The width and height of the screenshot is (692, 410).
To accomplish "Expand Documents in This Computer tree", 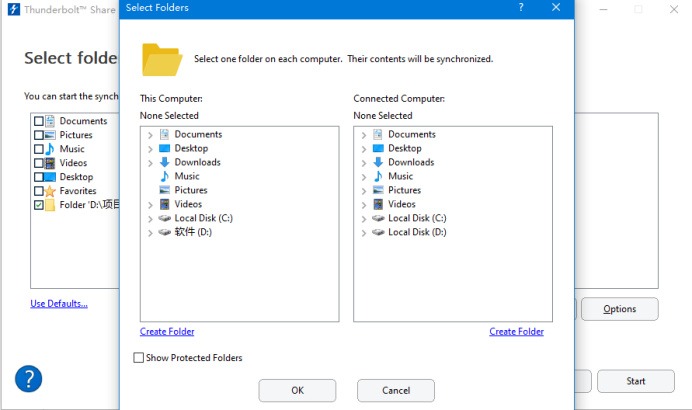I will click(150, 134).
